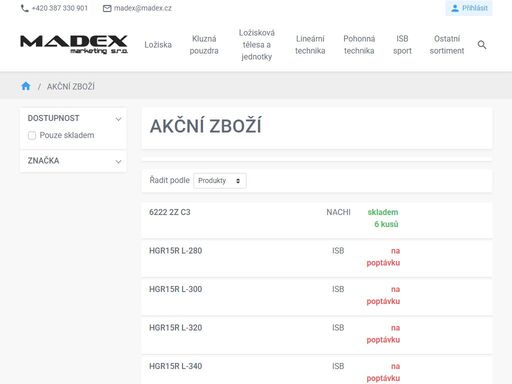Click the ZNAČKA filter heading
Viewport: 512px width, 384px height.
[43, 161]
